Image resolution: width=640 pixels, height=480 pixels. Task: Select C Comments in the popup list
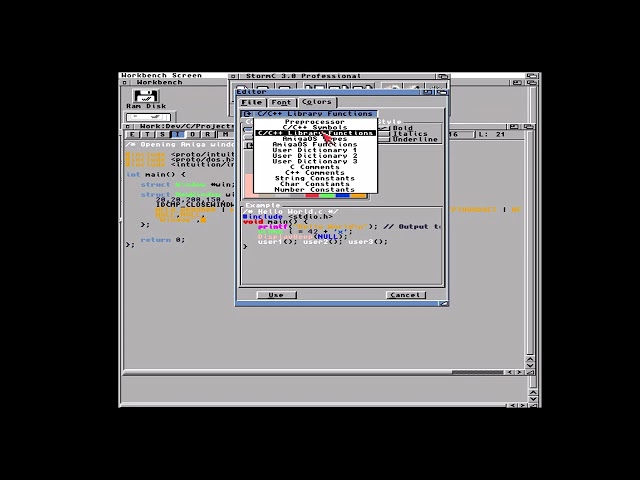(x=315, y=167)
